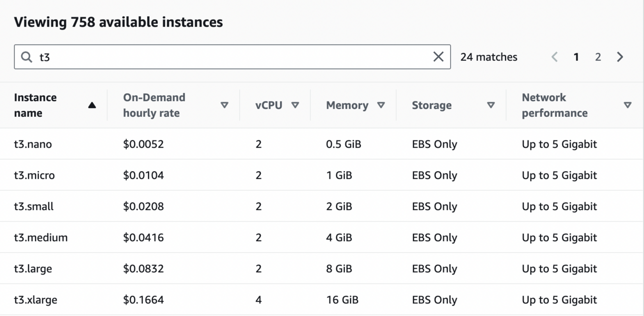Screen dimensions: 644x316
Task: Click the 16 GiB memory value
Action: pos(342,300)
